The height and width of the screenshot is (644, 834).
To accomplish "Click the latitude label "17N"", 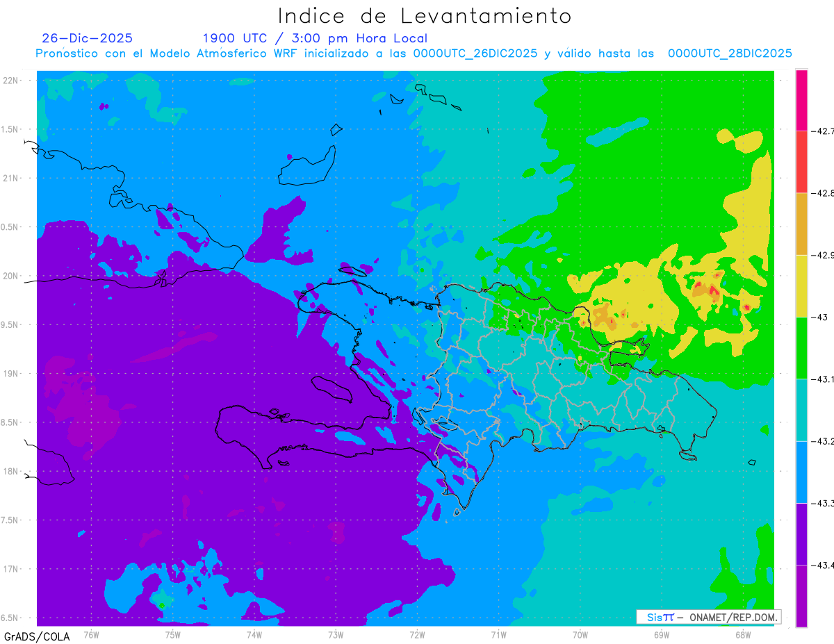I will pos(10,569).
